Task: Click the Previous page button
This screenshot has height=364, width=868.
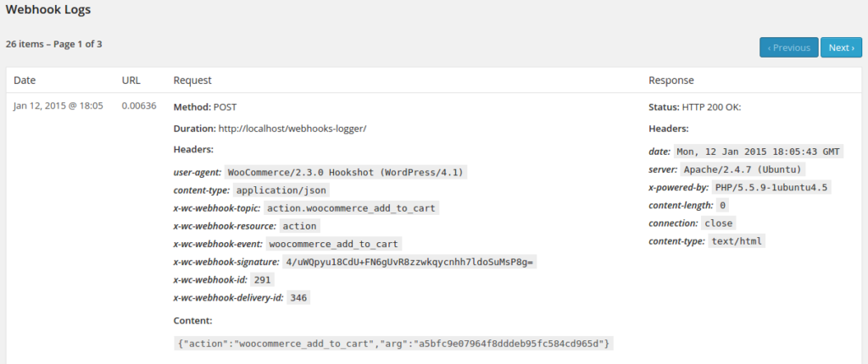Action: [x=789, y=47]
